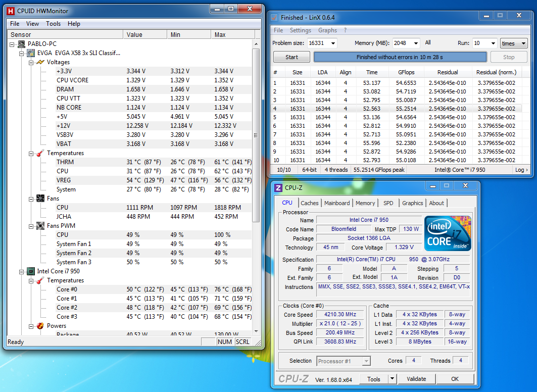Click the PABLO-PC computer icon
This screenshot has width=537, height=392.
[x=22, y=44]
